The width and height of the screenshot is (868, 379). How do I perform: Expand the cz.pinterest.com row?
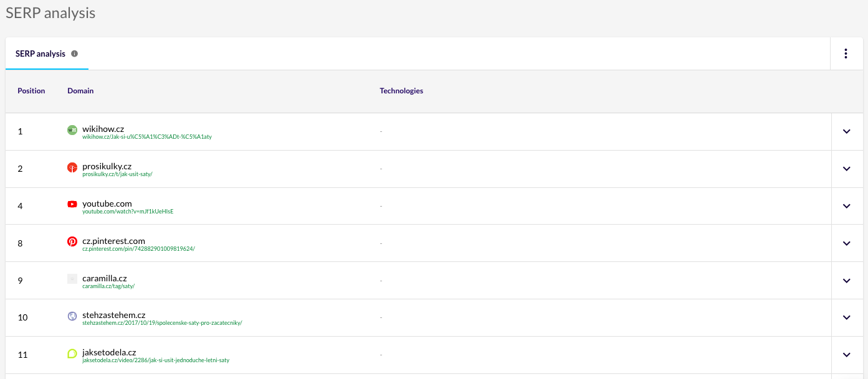(847, 243)
